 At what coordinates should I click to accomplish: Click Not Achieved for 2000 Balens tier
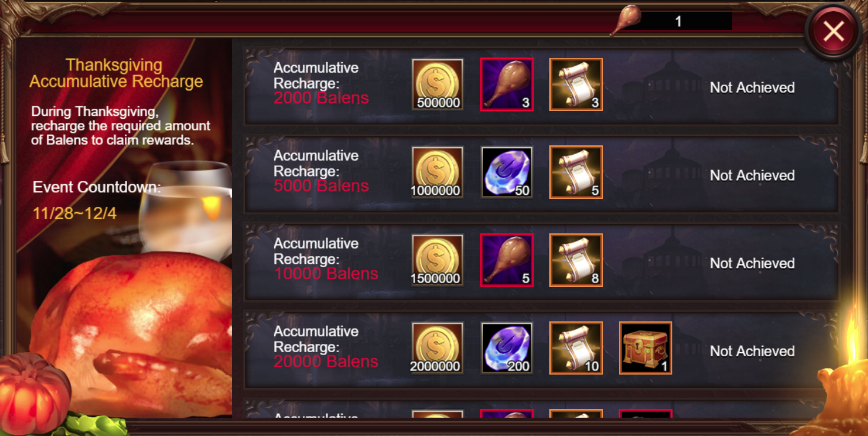pyautogui.click(x=752, y=87)
